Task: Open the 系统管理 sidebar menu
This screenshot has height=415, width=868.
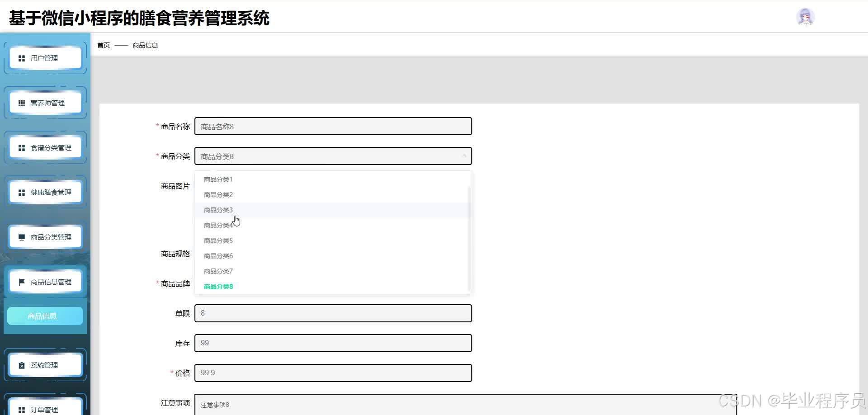Action: (45, 365)
